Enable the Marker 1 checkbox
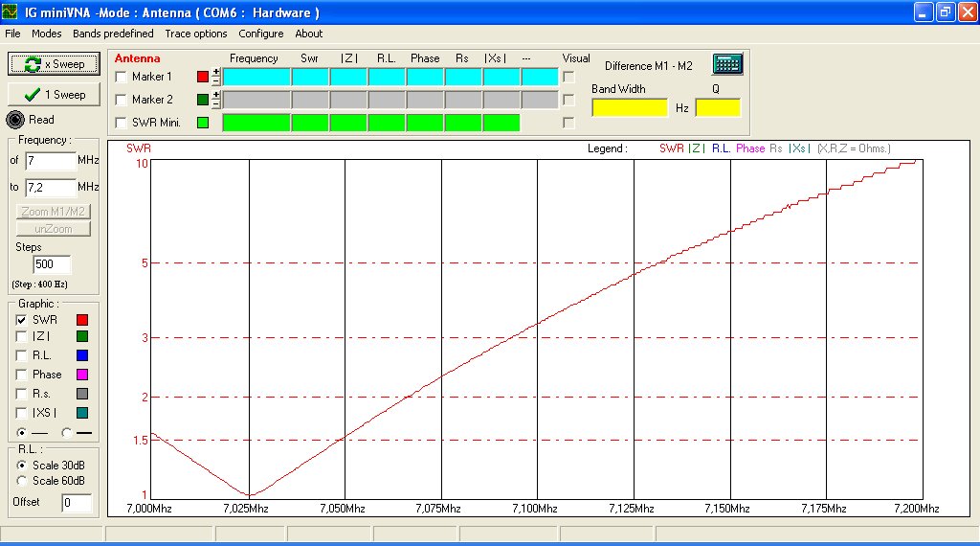 [122, 77]
